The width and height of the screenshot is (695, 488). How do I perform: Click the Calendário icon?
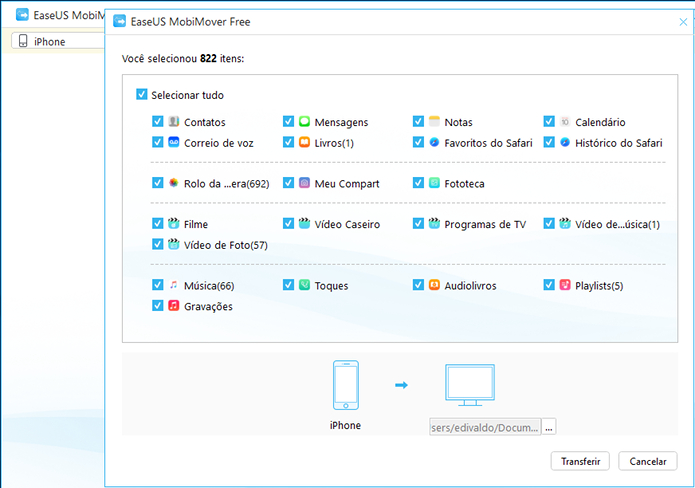tap(565, 121)
